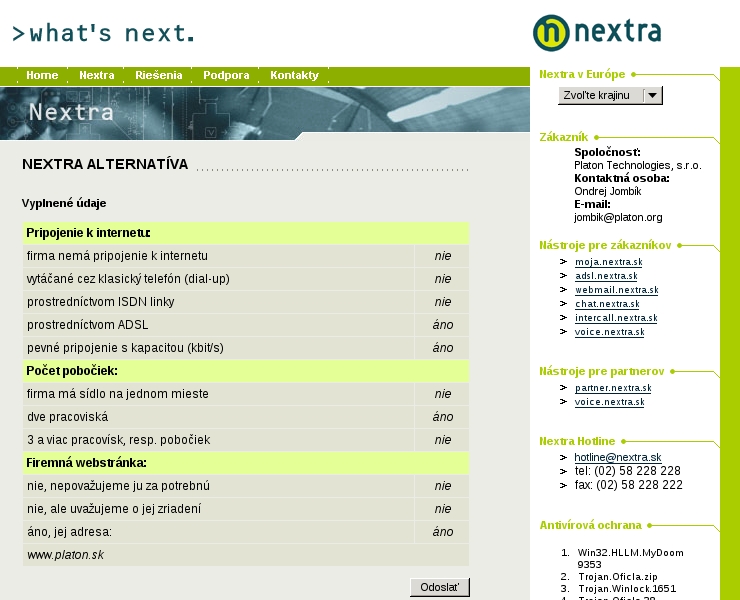
Task: Click 'áno' value in dve pracoviská row
Action: tap(443, 417)
